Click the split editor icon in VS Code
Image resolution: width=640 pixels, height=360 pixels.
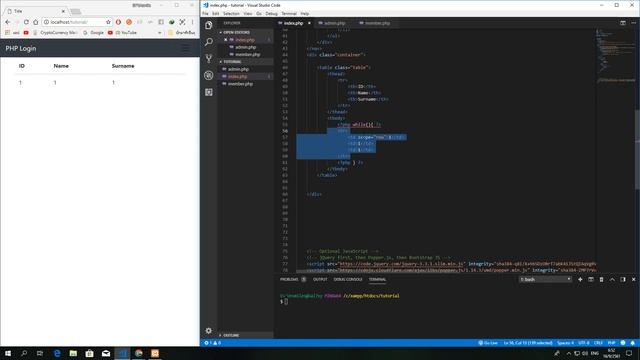(x=623, y=23)
